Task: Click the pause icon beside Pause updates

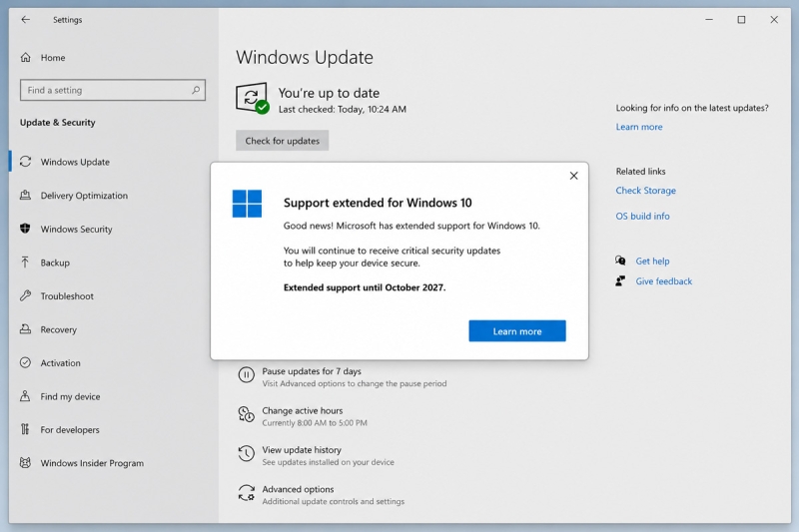Action: point(246,375)
